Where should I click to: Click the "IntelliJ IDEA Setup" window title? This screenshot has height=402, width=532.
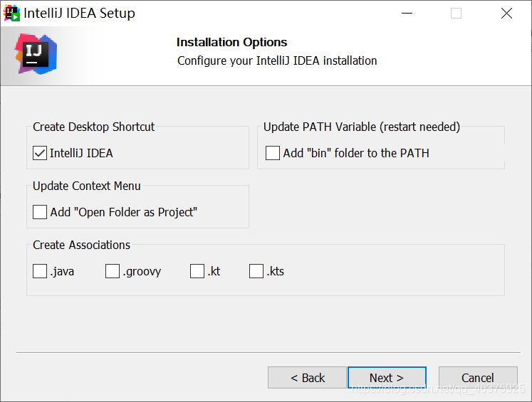click(x=79, y=14)
